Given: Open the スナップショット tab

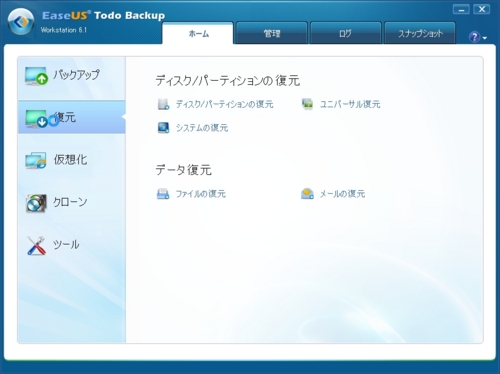Looking at the screenshot, I should tap(420, 33).
